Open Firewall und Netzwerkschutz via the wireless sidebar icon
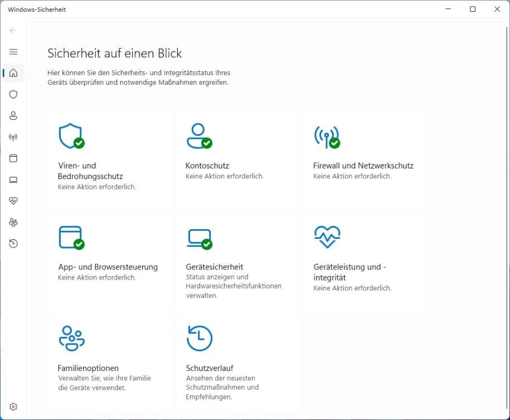510x420 pixels. tap(13, 137)
